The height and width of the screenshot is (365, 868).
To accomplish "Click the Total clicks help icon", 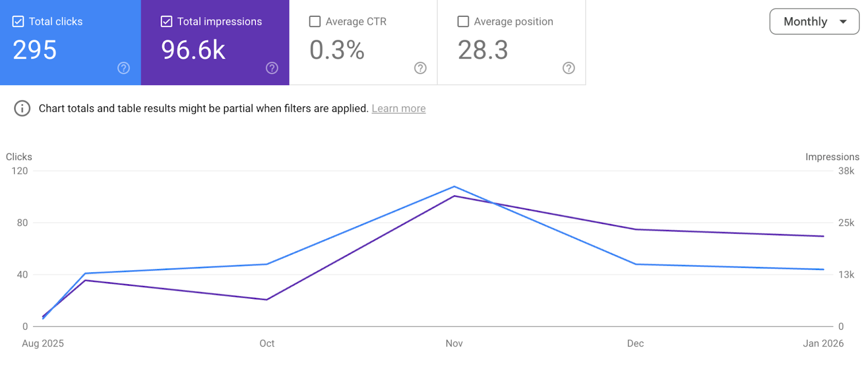I will coord(123,68).
